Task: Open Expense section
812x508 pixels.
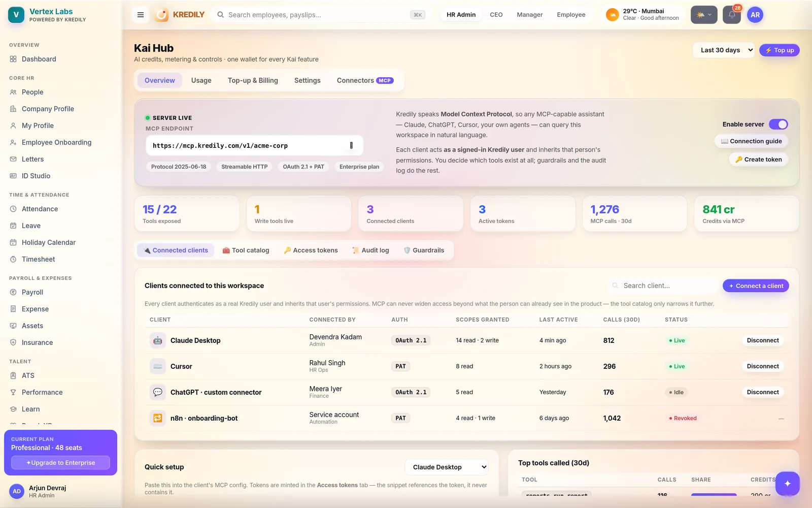Action: click(x=61, y=309)
